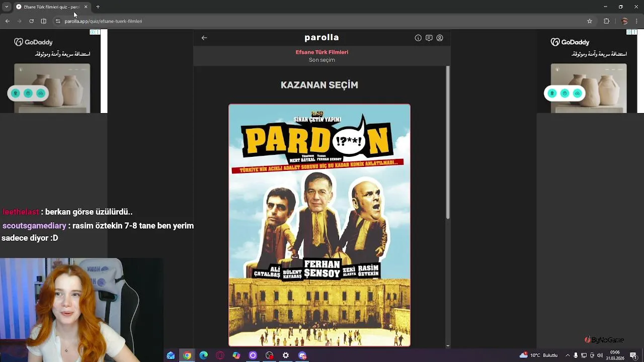Open the OBS Studio taskbar icon

coord(270,355)
